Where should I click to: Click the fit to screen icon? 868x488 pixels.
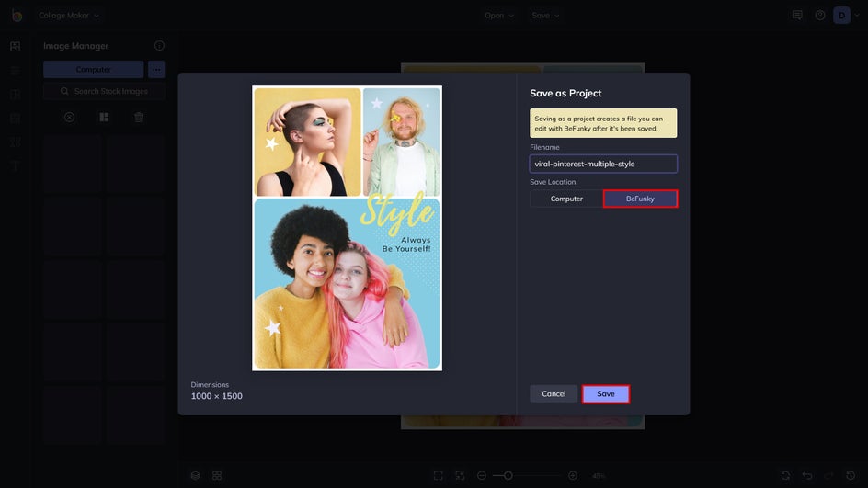[438, 475]
